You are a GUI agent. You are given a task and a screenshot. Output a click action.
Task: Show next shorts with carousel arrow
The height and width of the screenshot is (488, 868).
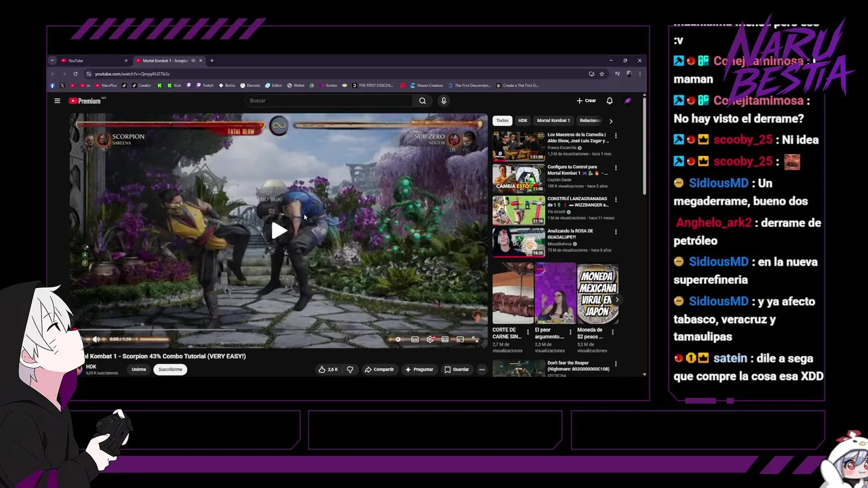(616, 300)
